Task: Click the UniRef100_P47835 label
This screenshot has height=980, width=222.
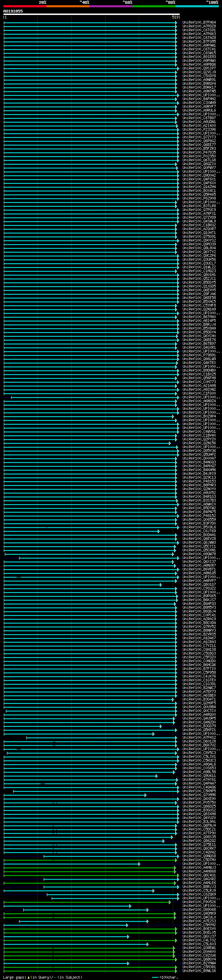Action: tap(199, 153)
